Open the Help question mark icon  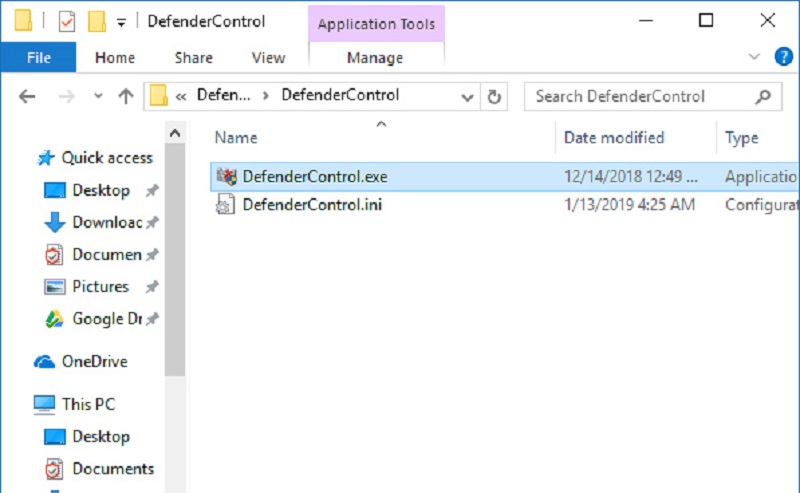(x=784, y=57)
